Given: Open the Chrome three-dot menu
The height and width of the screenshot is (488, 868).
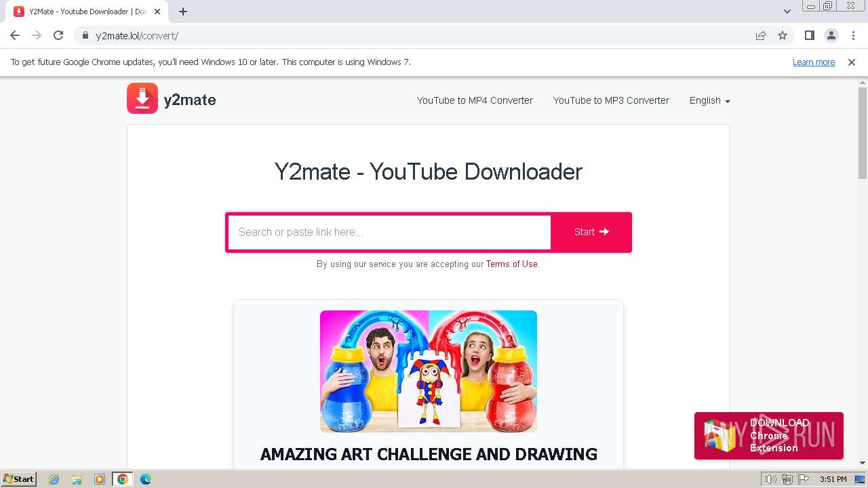Looking at the screenshot, I should (x=852, y=35).
